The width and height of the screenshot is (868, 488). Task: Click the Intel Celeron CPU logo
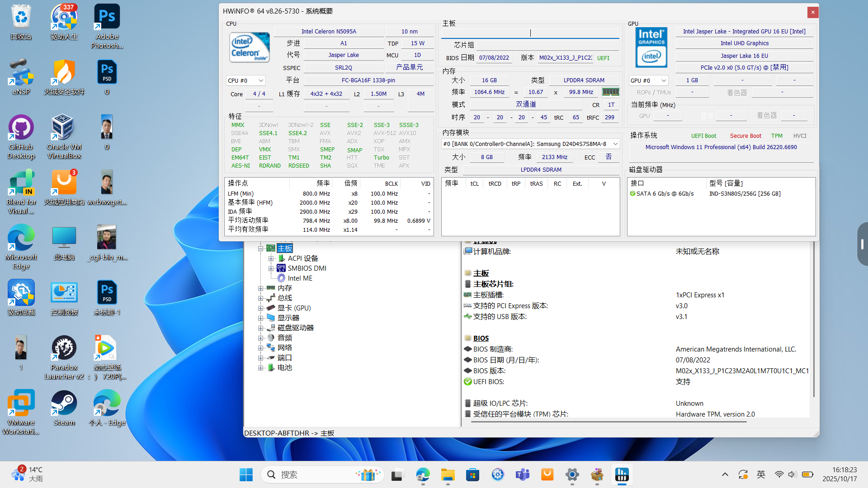point(250,47)
